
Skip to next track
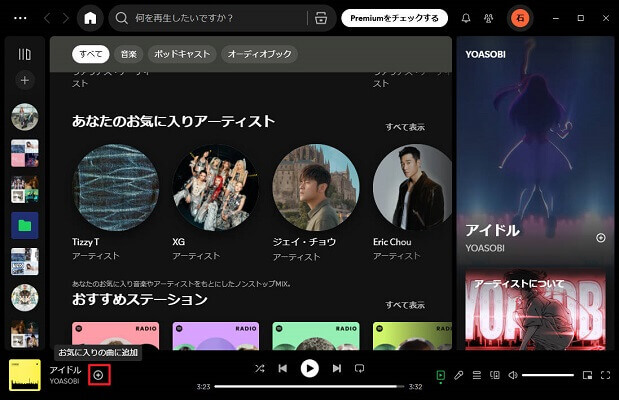tap(337, 368)
